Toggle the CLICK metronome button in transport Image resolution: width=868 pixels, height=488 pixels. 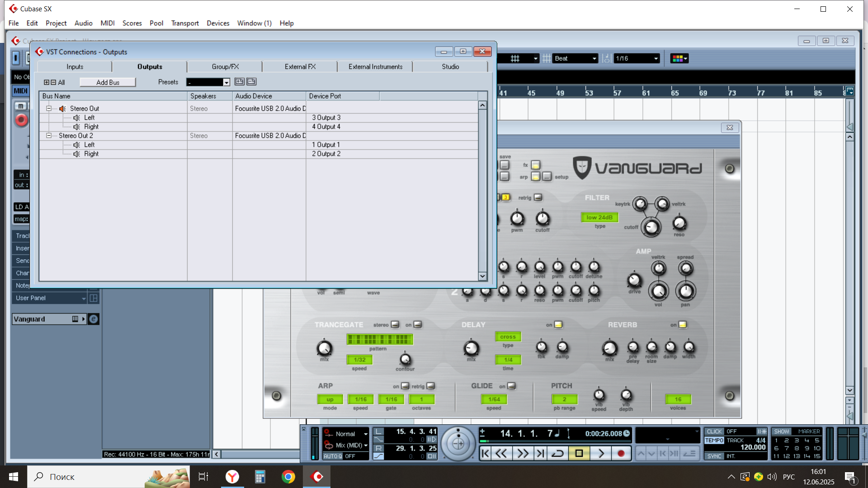[714, 432]
